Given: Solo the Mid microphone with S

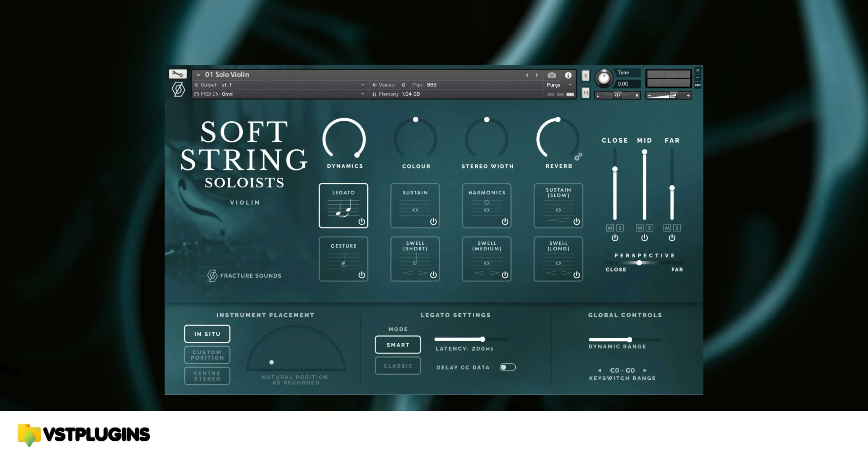Looking at the screenshot, I should point(649,228).
